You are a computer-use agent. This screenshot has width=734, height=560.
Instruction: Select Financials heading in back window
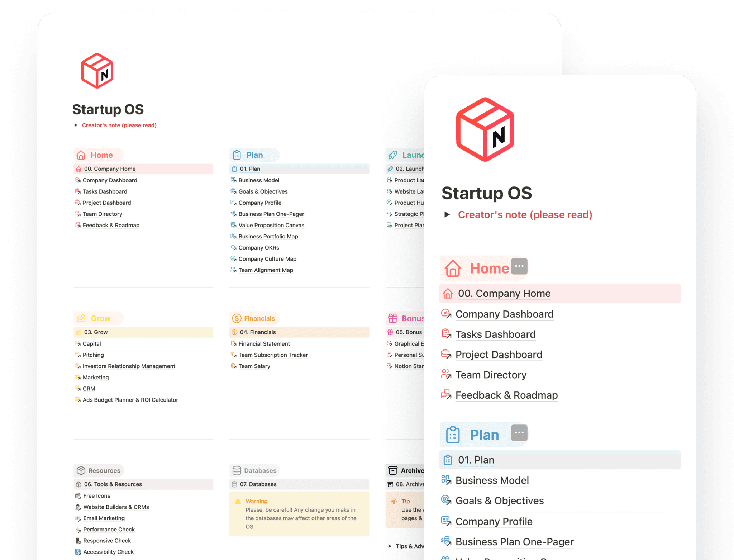point(259,318)
